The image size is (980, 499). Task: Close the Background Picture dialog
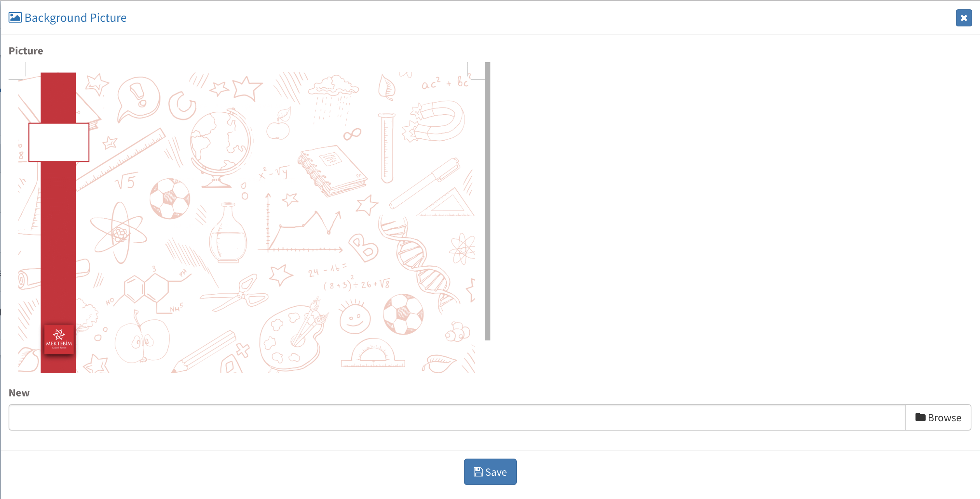964,18
